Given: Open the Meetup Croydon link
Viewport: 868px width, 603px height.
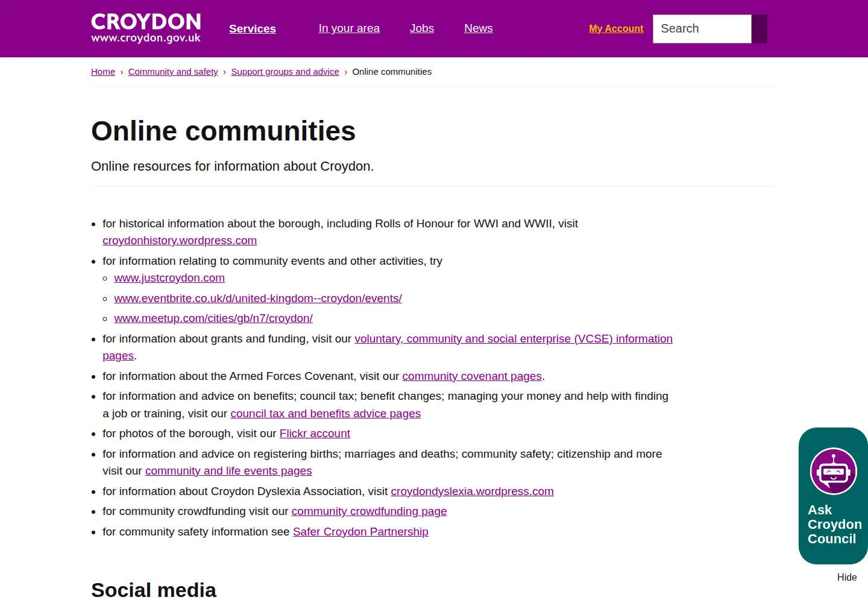Looking at the screenshot, I should [x=213, y=318].
